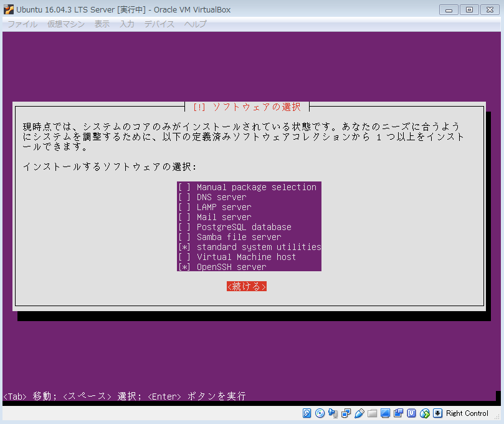Open the デバイス menu
Screen dimensions: 504x424
[159, 24]
